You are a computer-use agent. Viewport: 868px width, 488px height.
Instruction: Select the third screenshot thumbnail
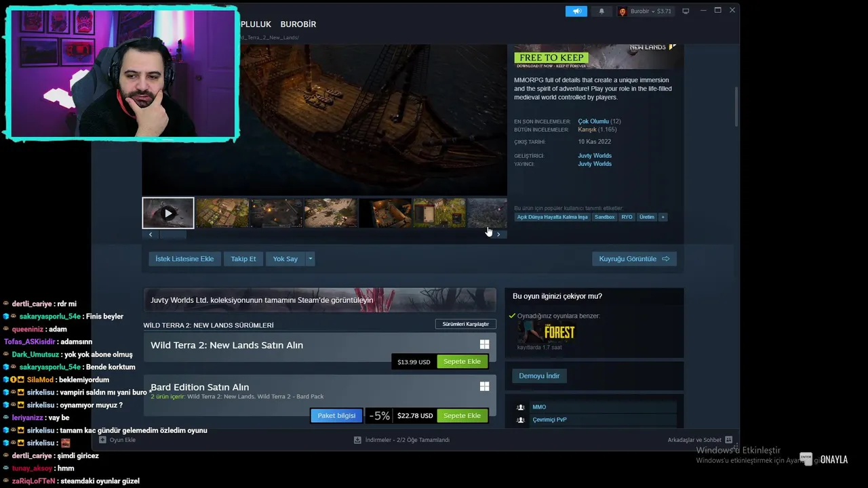[x=277, y=213]
